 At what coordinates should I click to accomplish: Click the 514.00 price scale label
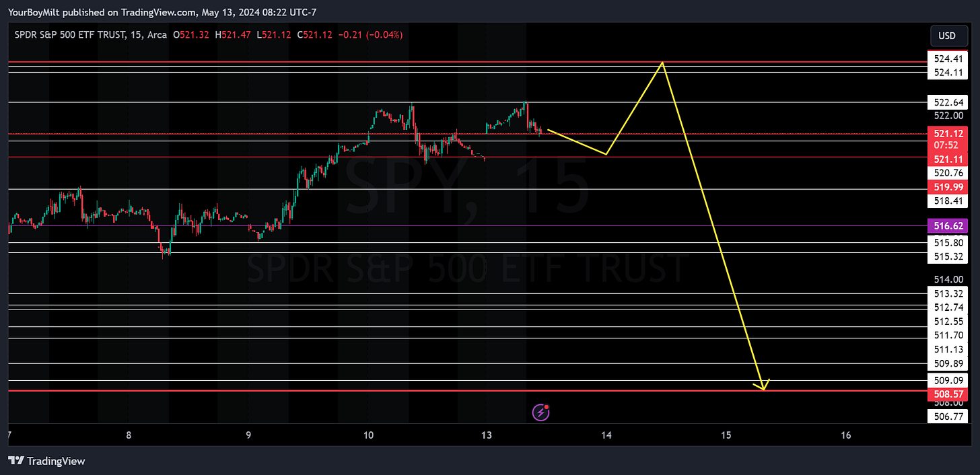(x=948, y=279)
